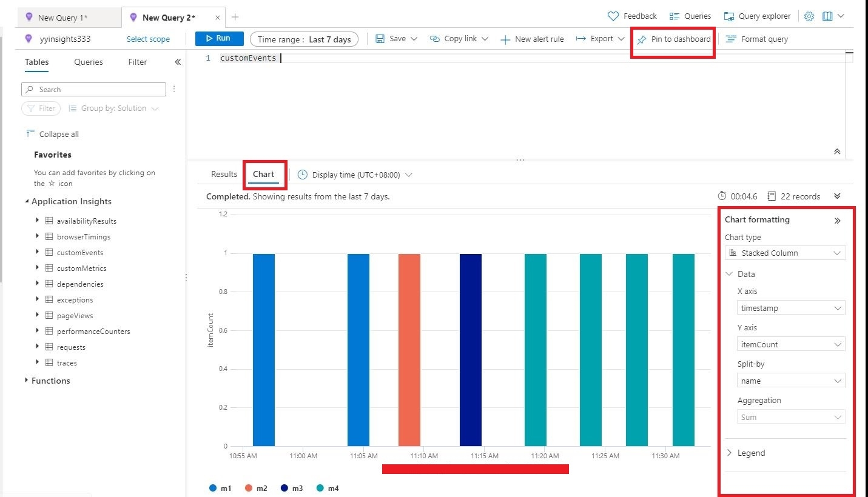
Task: Switch to the Queries side tab
Action: [x=89, y=62]
